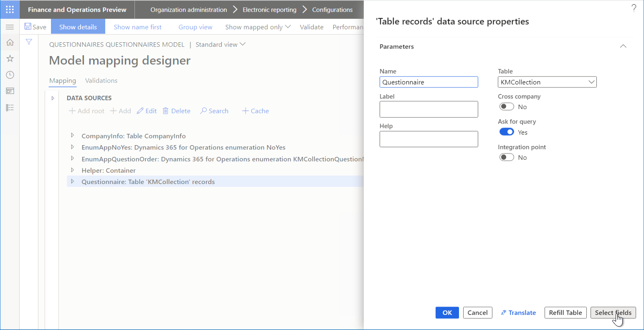Image resolution: width=644 pixels, height=330 pixels.
Task: Open the navigation hamburger menu
Action: (x=9, y=26)
